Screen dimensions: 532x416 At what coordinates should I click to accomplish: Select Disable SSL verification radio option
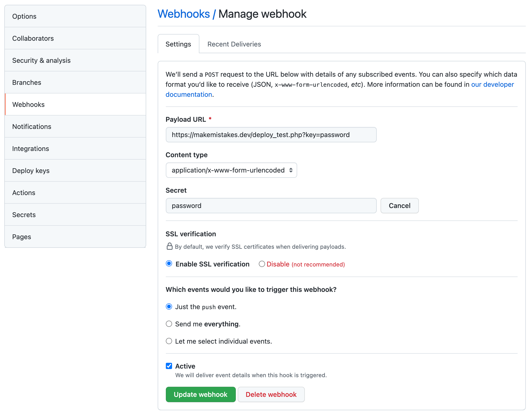[262, 264]
